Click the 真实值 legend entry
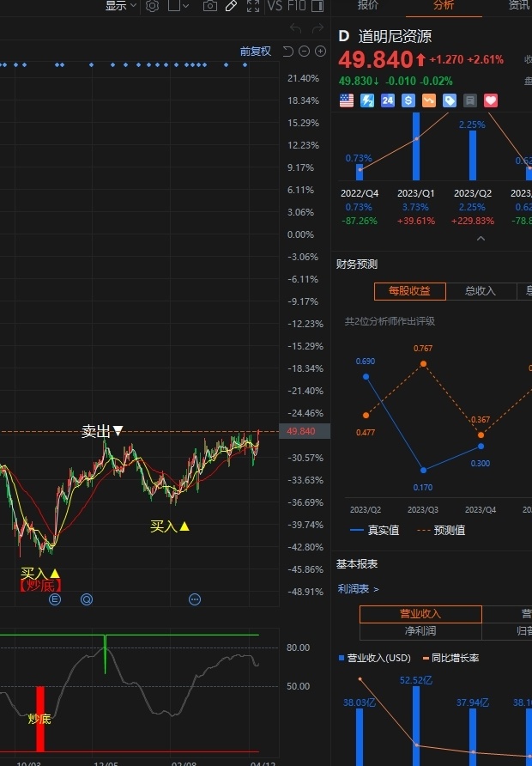532x766 pixels. [374, 530]
